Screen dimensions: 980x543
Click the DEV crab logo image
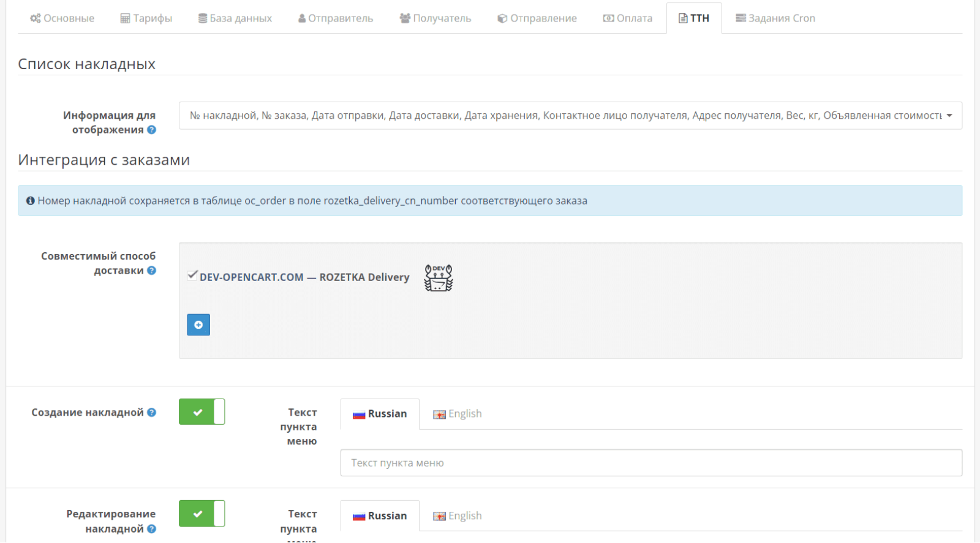point(439,278)
